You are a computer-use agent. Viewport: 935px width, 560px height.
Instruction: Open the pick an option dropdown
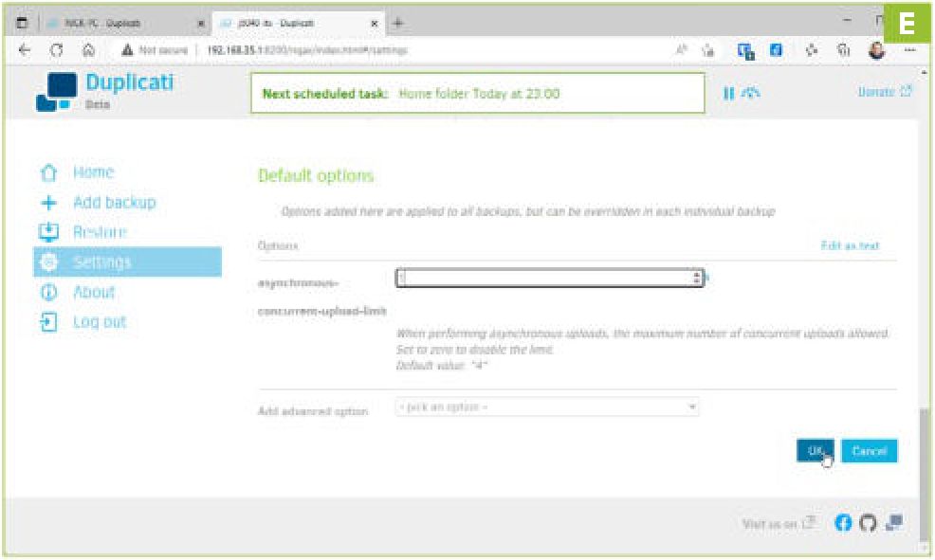(x=547, y=406)
